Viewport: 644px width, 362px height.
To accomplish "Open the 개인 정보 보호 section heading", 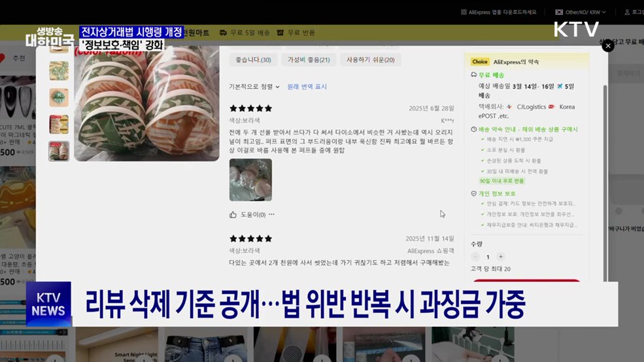I will click(497, 193).
